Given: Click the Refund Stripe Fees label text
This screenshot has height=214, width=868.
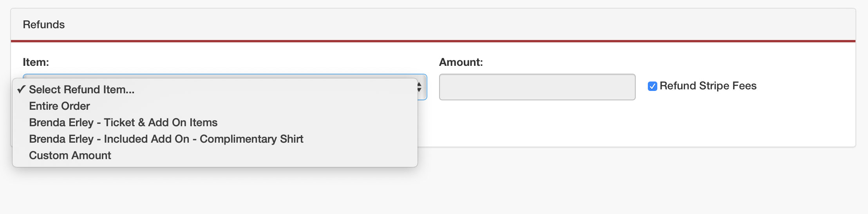Looking at the screenshot, I should [x=708, y=86].
